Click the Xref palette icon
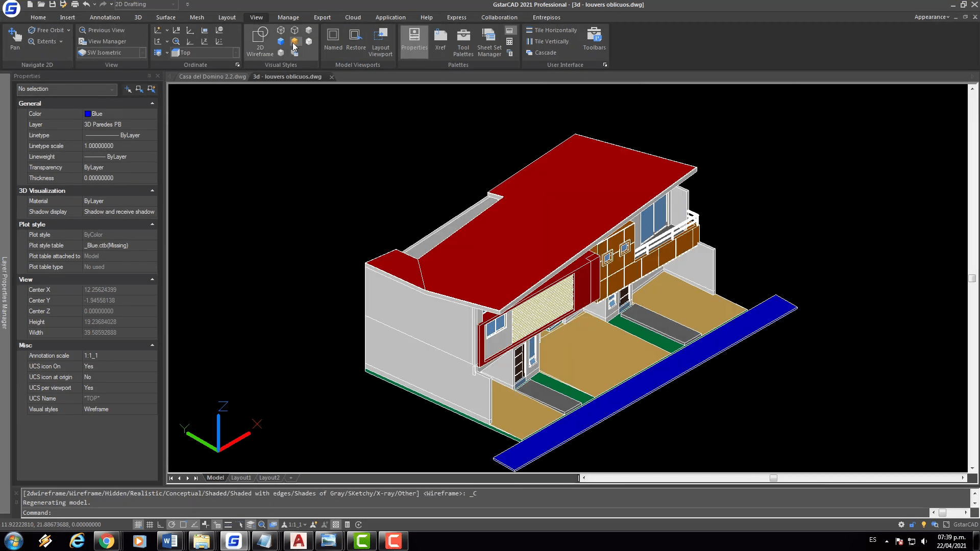The height and width of the screenshot is (551, 980). coord(440,41)
